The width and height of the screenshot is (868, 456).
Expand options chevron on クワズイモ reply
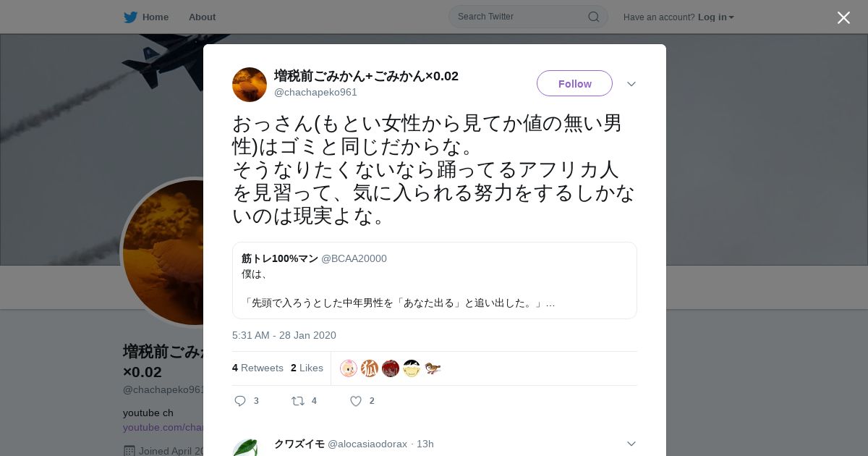[x=631, y=444]
